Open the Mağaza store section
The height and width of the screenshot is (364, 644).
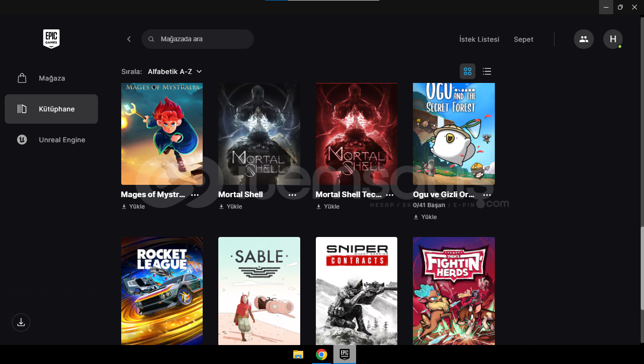(x=51, y=78)
